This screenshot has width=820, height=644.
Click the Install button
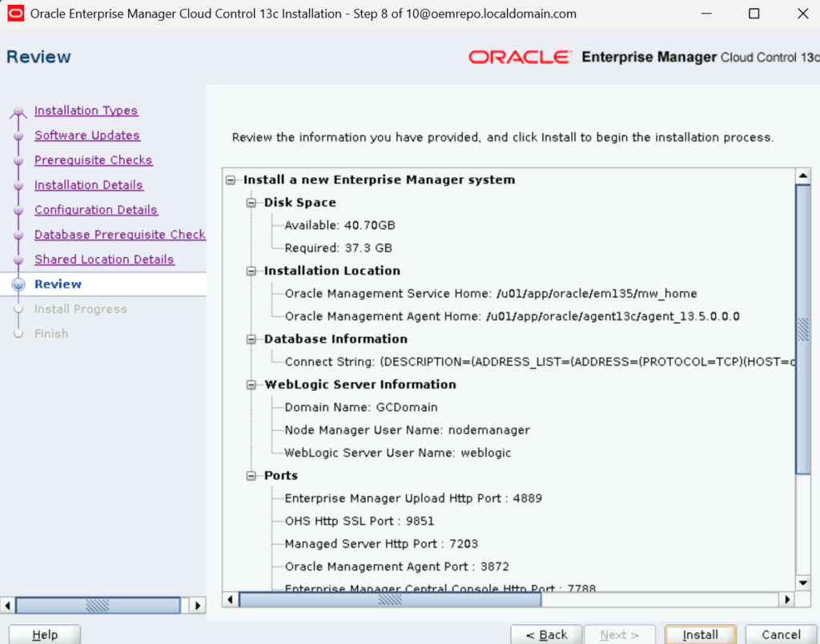coord(700,634)
